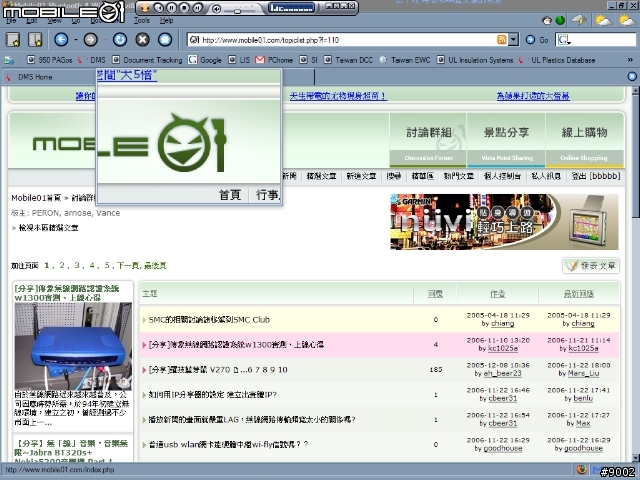Click last replier Mars_Liu
Viewport: 640px width, 480px height.
(583, 373)
